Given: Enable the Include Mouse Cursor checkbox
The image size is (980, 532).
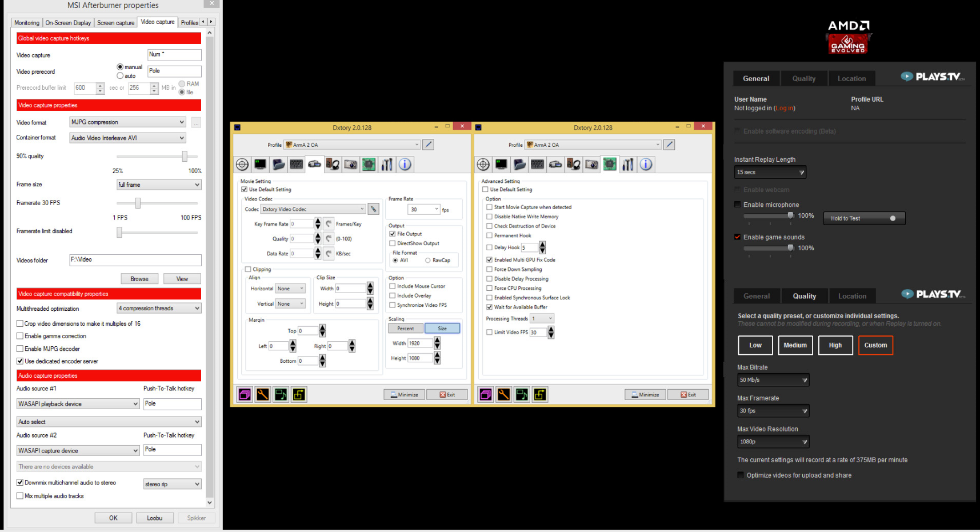Looking at the screenshot, I should 393,286.
